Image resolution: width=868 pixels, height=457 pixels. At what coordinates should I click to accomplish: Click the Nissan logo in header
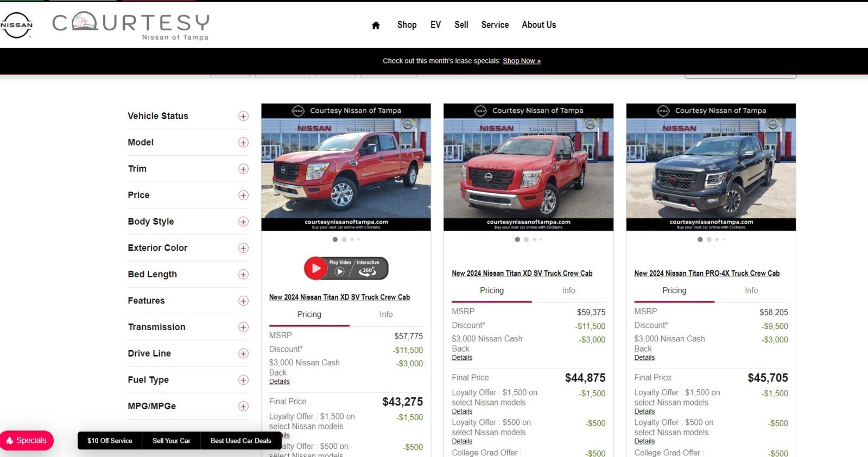tap(16, 25)
